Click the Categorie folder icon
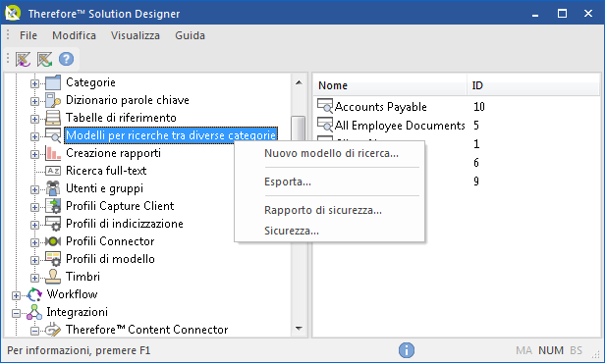This screenshot has width=606, height=364. (x=53, y=82)
